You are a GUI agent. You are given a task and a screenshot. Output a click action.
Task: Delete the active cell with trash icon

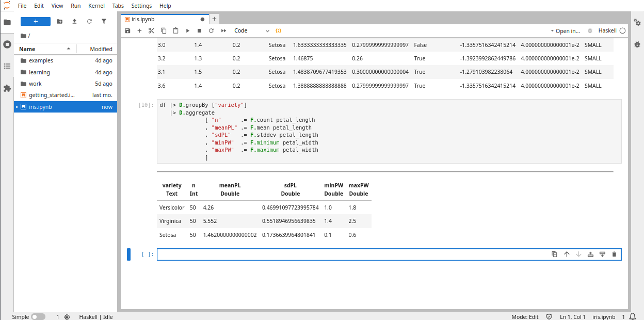(614, 254)
